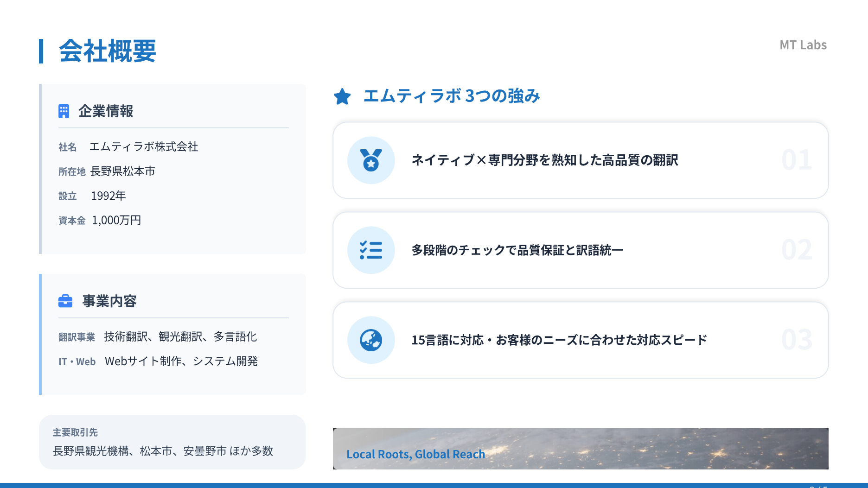The height and width of the screenshot is (488, 868).
Task: Click the checklist icon in strength card 02
Action: point(371,250)
